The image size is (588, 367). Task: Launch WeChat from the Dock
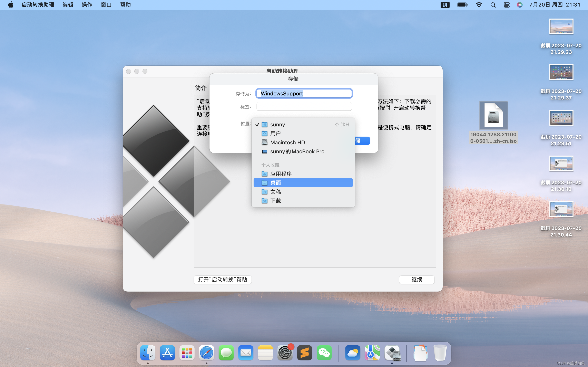324,353
